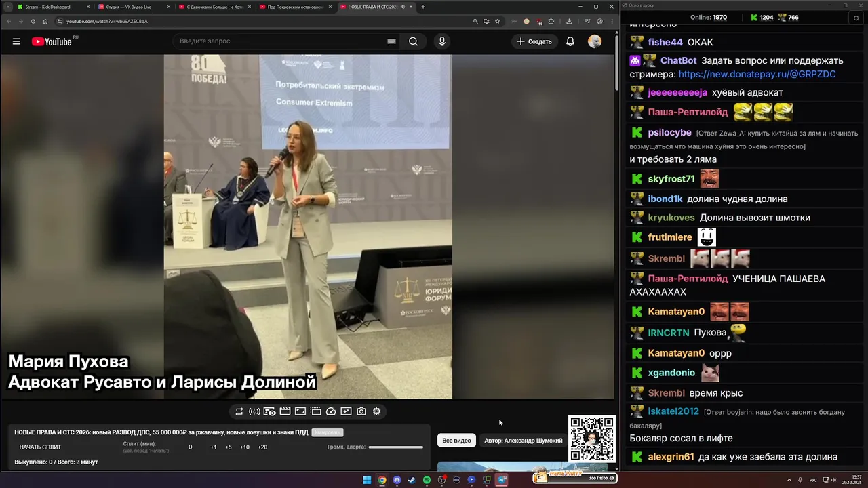This screenshot has width=868, height=488.
Task: Switch to Stream - Kick Dashboard tab
Action: tap(53, 7)
